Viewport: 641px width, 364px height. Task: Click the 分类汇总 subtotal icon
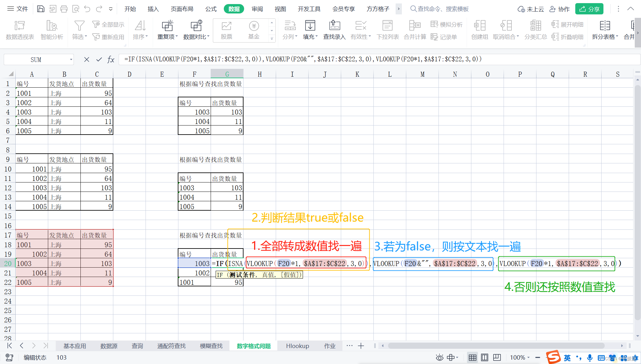(x=536, y=30)
